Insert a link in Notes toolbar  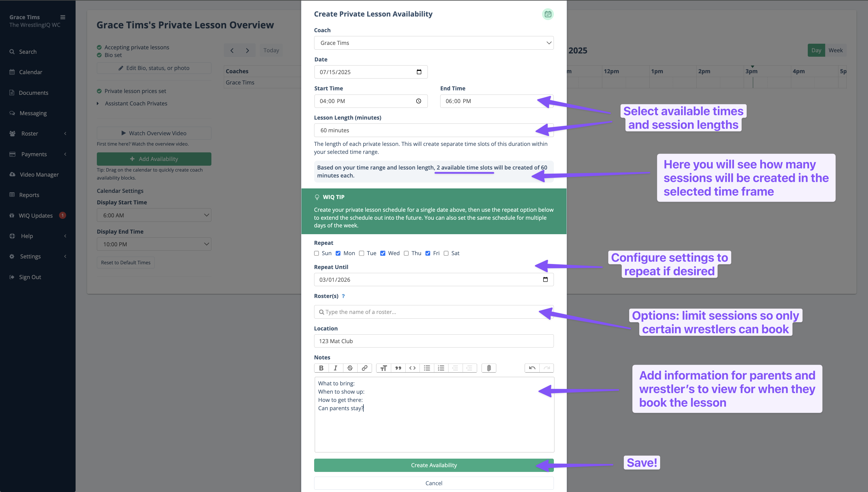pos(364,368)
